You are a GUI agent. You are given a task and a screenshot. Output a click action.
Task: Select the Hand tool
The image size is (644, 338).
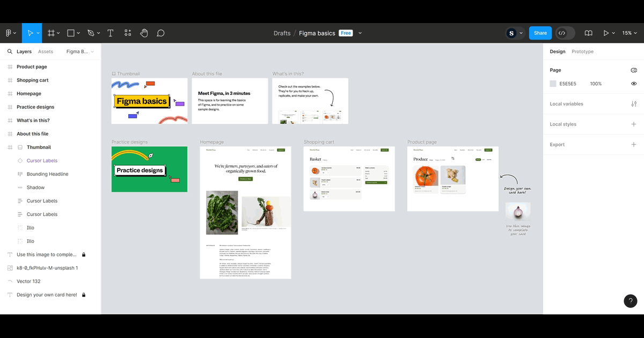(144, 33)
